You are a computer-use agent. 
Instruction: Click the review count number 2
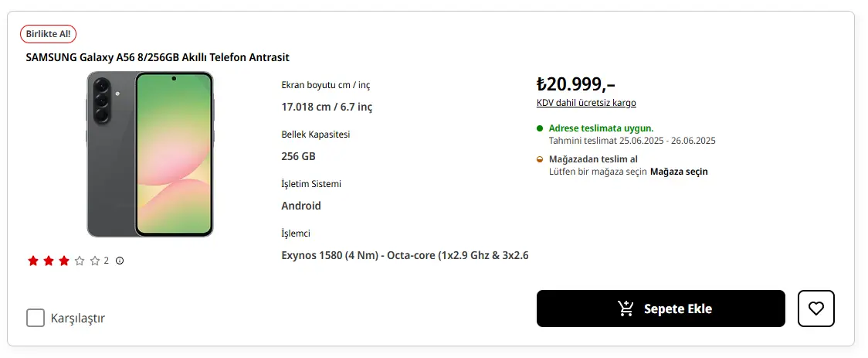(x=107, y=261)
